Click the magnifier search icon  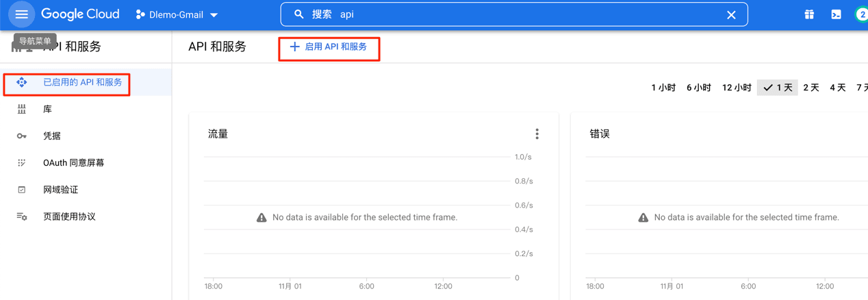tap(299, 14)
